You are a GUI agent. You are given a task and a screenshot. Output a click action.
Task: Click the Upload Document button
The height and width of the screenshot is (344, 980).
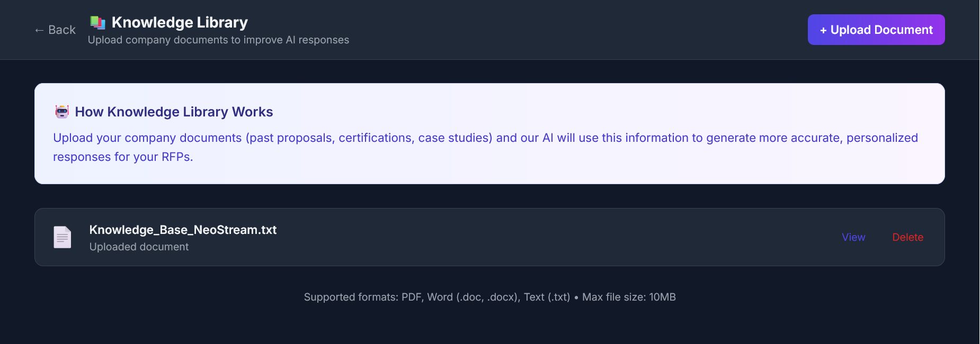coord(876,30)
